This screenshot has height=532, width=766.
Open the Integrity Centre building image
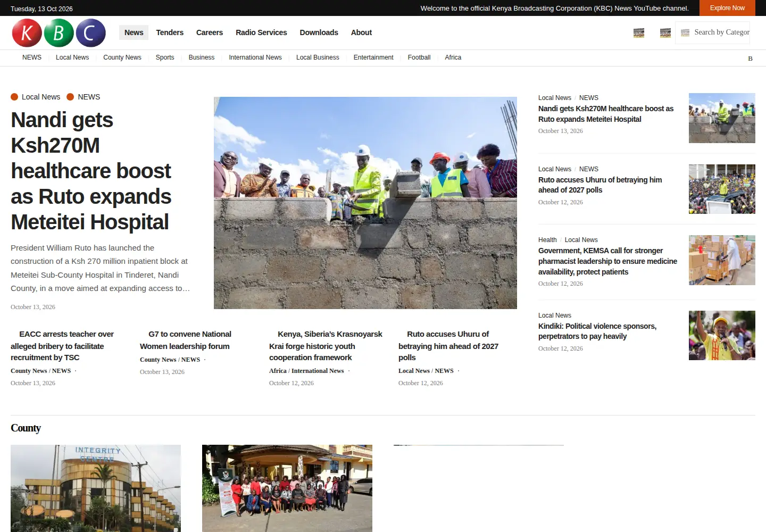pos(96,488)
